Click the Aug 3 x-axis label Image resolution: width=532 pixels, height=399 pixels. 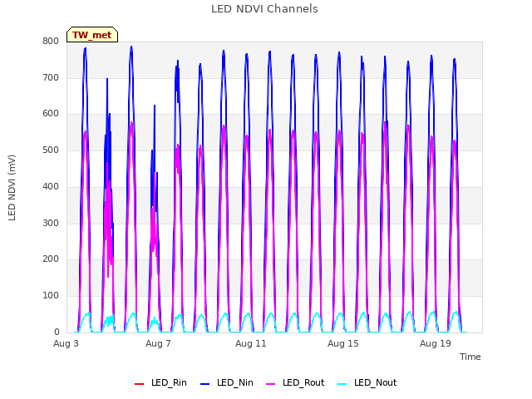66,343
